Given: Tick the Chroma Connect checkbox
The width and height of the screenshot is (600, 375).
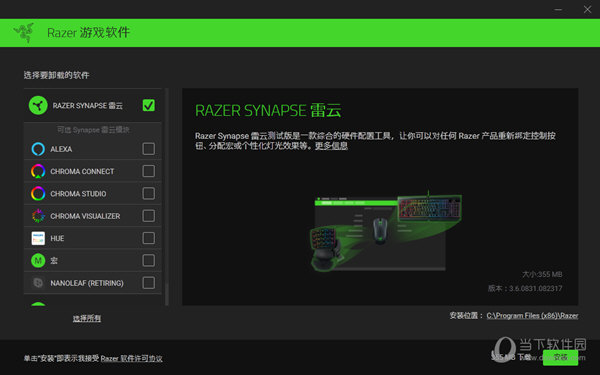Looking at the screenshot, I should [148, 171].
